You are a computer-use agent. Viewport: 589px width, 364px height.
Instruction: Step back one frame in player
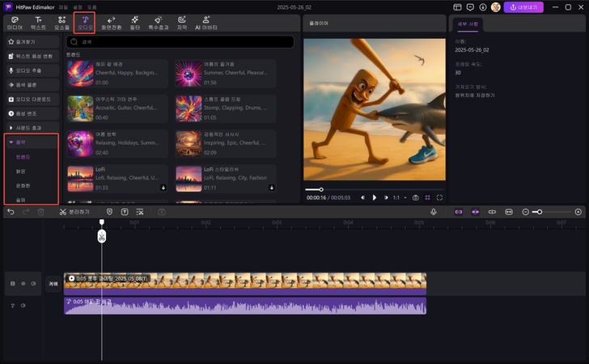pyautogui.click(x=362, y=197)
